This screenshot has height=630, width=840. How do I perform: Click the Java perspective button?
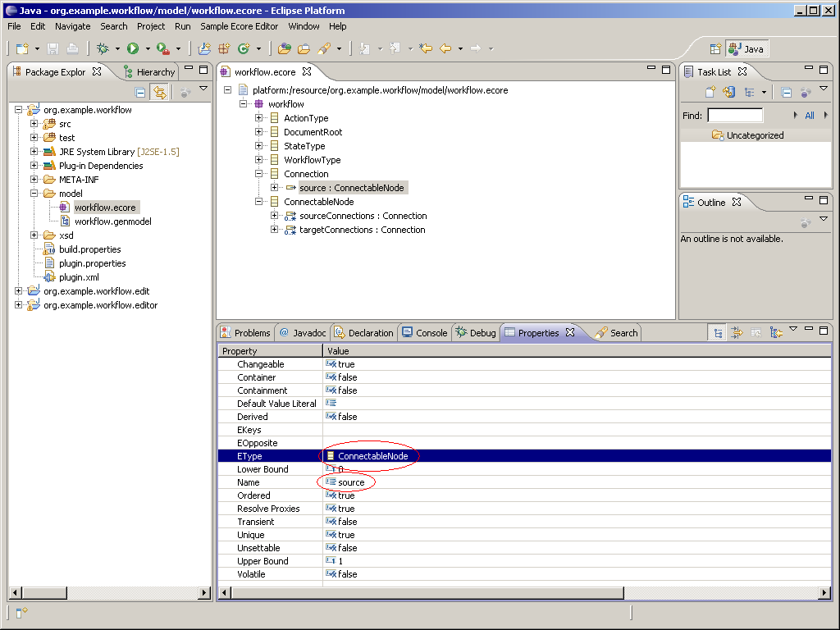click(746, 49)
